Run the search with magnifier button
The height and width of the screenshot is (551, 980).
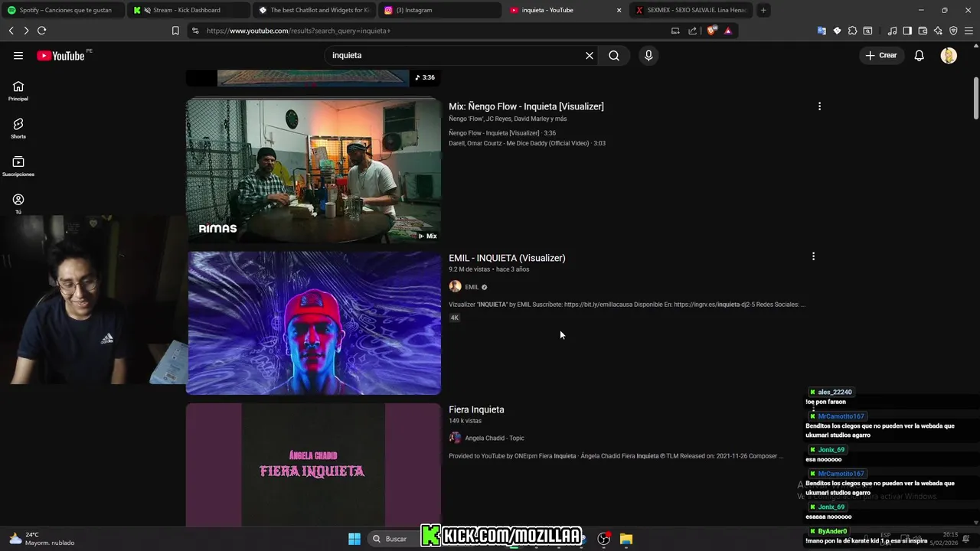(x=614, y=55)
